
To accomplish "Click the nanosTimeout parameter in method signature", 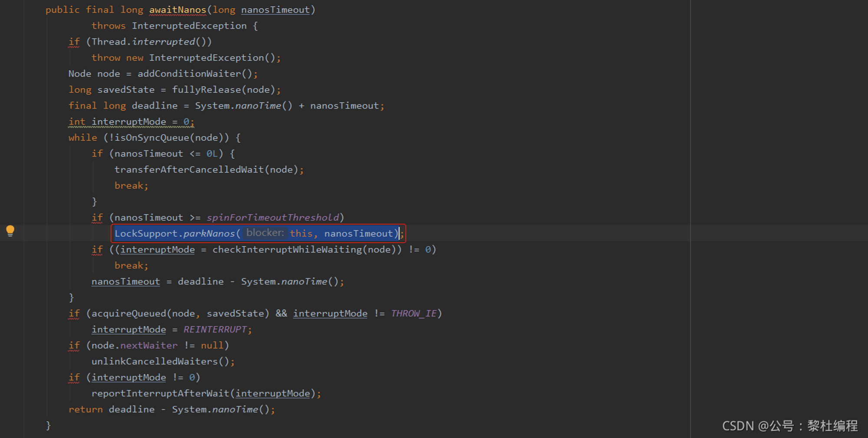I will (x=275, y=10).
